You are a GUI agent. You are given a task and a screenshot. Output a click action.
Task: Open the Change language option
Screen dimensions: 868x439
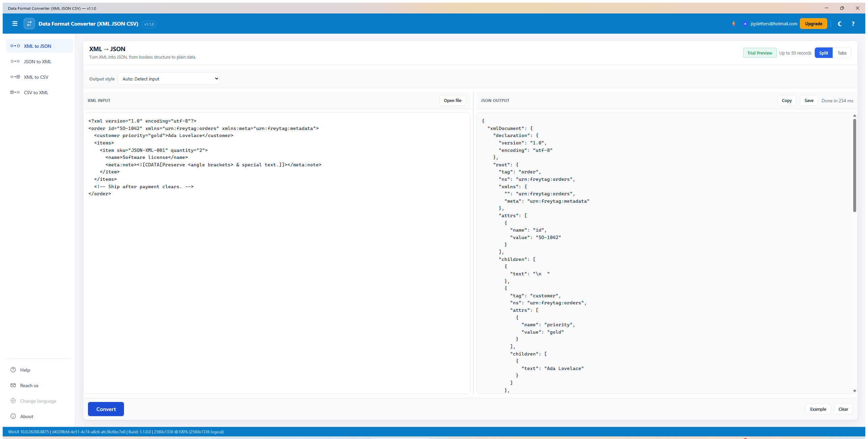pos(39,401)
